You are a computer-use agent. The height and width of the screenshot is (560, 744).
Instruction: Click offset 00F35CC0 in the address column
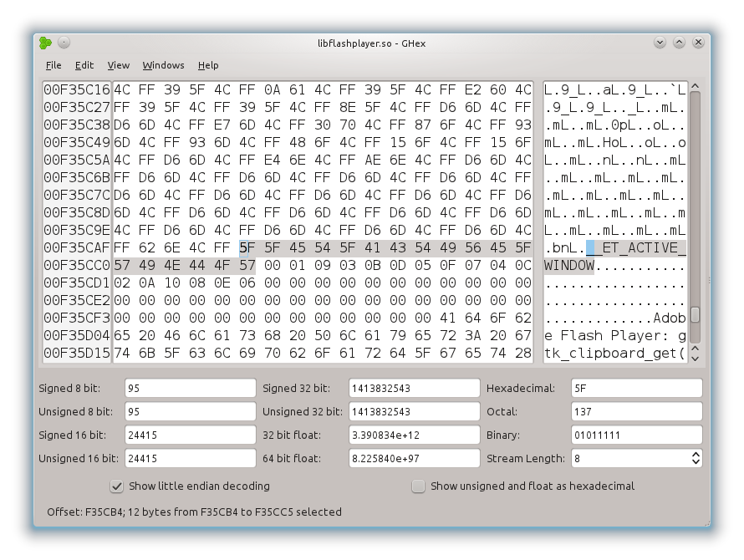[76, 265]
